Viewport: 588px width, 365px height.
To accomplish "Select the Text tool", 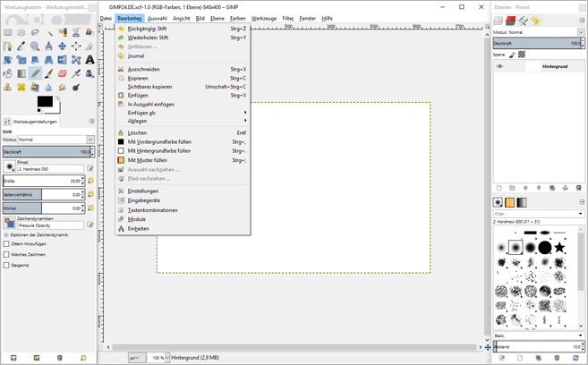I will (89, 60).
